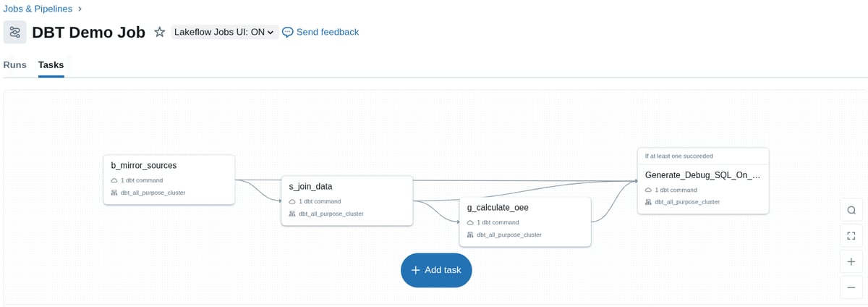Open the Send feedback link
The height and width of the screenshot is (307, 868).
tap(327, 32)
